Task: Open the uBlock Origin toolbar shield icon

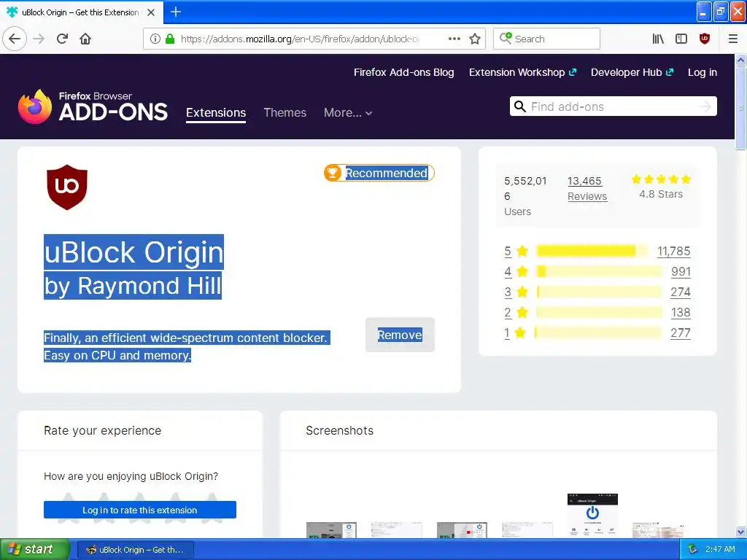Action: (x=705, y=39)
